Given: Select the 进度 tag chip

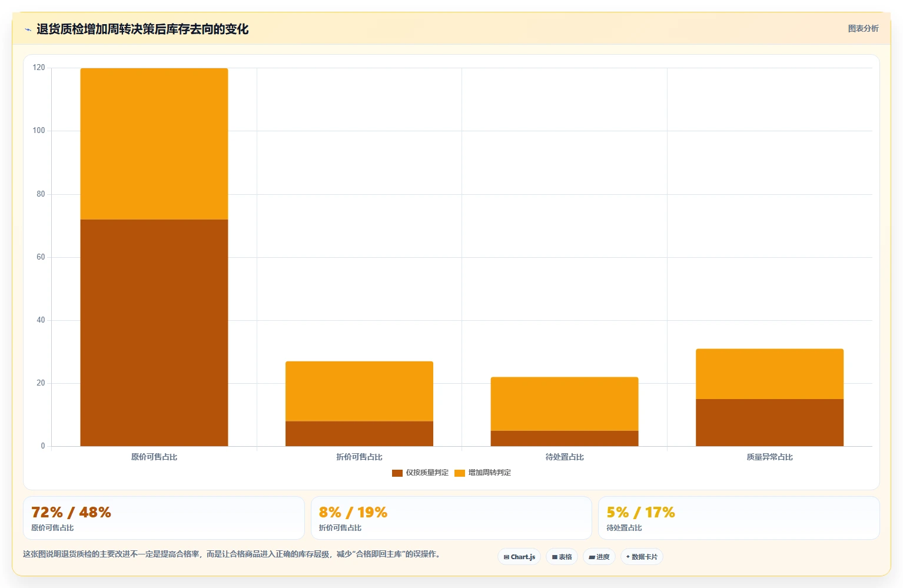Looking at the screenshot, I should [x=599, y=557].
